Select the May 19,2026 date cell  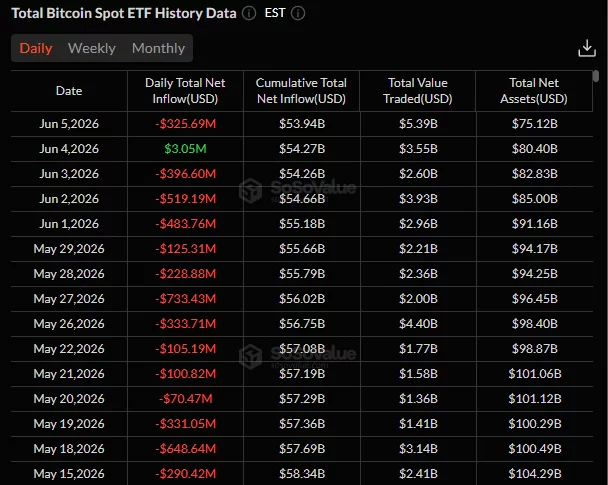tap(69, 424)
